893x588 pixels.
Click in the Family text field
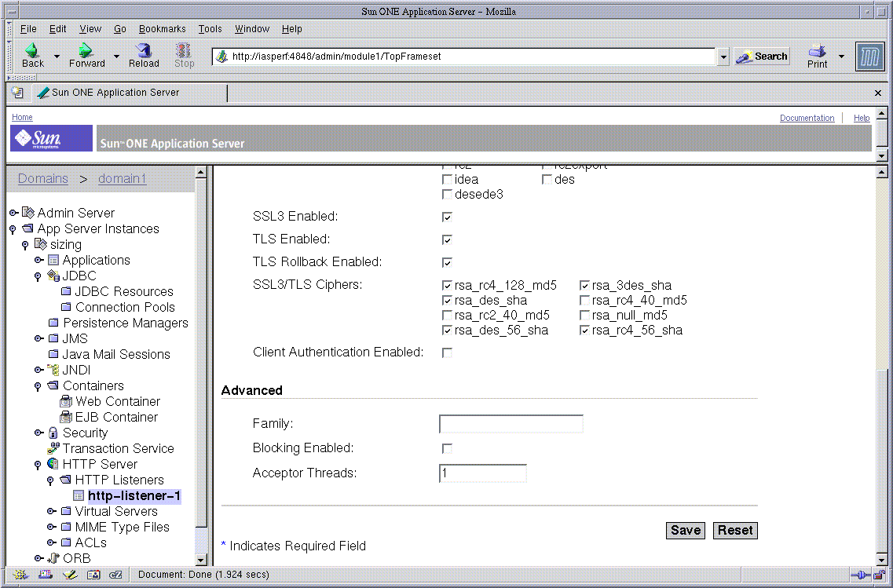click(511, 424)
